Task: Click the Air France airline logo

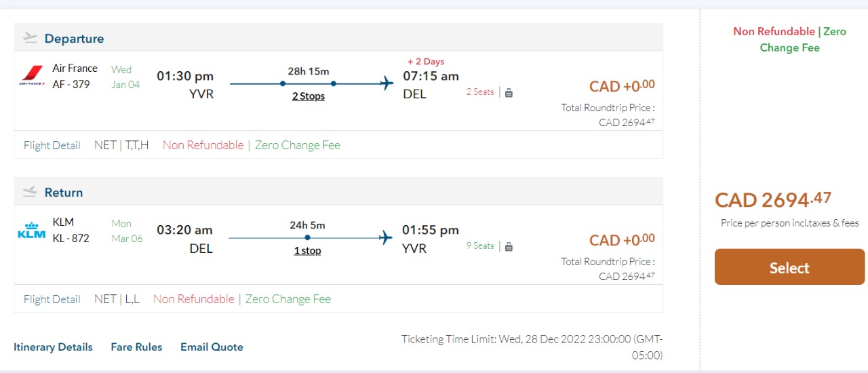Action: [x=31, y=75]
